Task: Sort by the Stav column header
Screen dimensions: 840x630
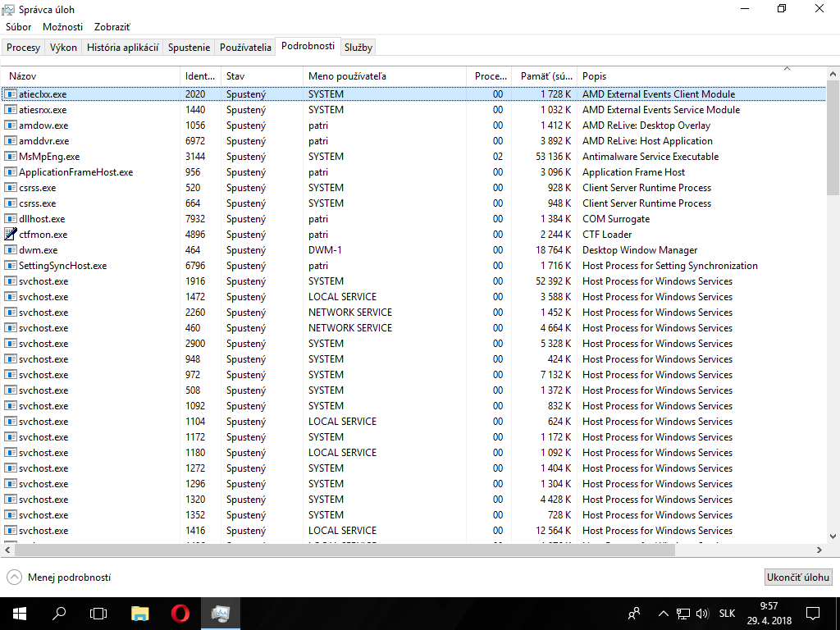Action: [x=262, y=76]
